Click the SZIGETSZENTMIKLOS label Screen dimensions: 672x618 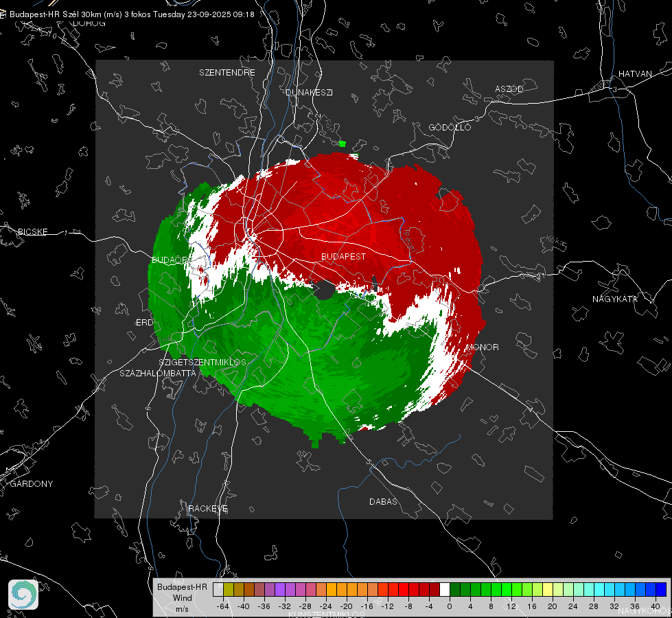(202, 362)
